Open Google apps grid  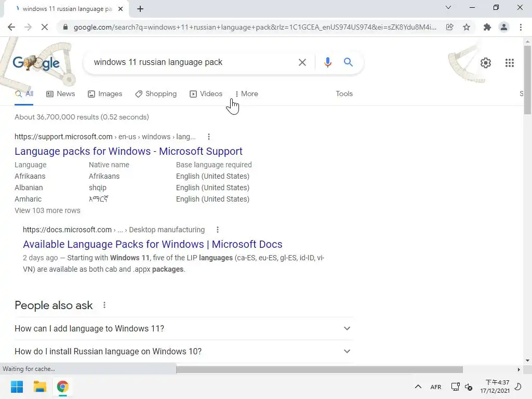pos(509,63)
